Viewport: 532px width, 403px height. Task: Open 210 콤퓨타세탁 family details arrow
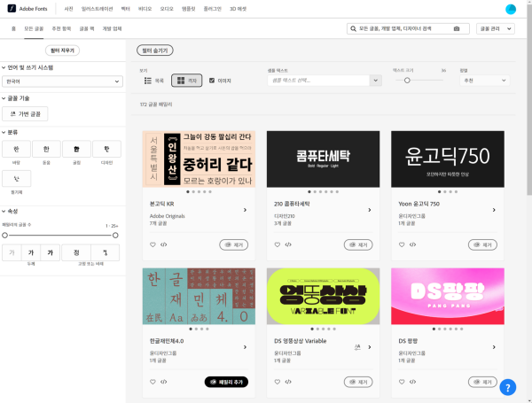[370, 210]
